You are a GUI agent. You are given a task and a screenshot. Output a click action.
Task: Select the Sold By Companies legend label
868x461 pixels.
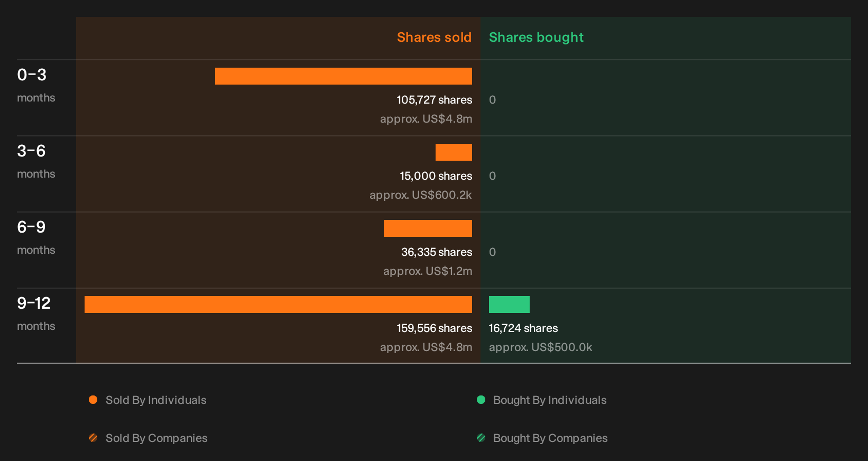pyautogui.click(x=156, y=438)
